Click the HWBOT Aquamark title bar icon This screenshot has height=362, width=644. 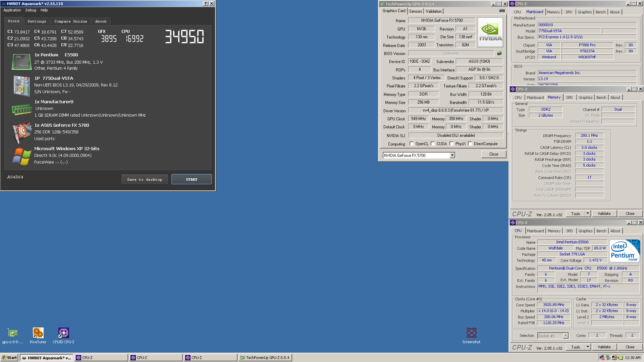tap(3, 4)
